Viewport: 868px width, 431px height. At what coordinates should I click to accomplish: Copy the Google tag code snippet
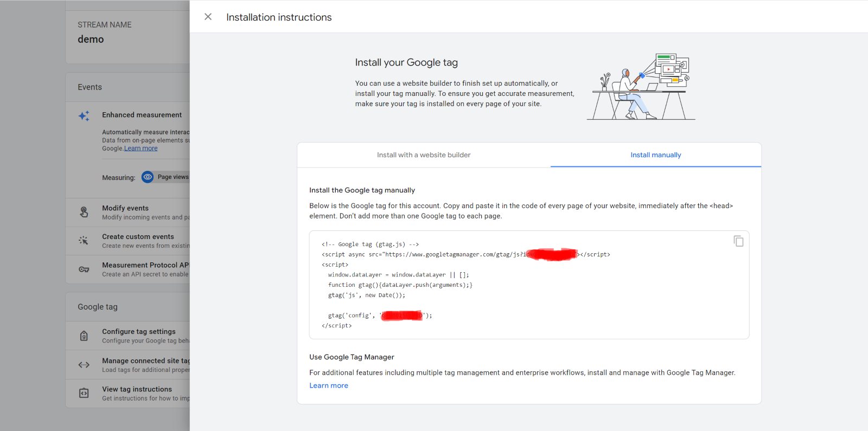tap(738, 241)
